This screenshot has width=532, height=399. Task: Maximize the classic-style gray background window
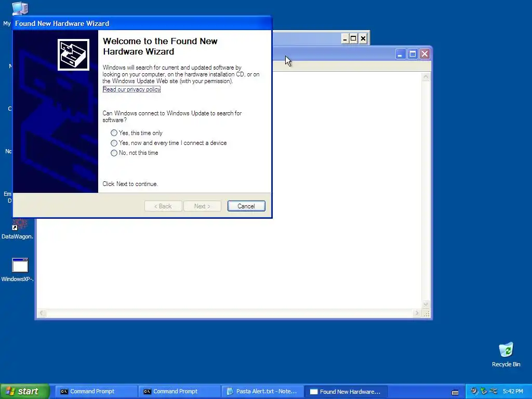point(353,38)
